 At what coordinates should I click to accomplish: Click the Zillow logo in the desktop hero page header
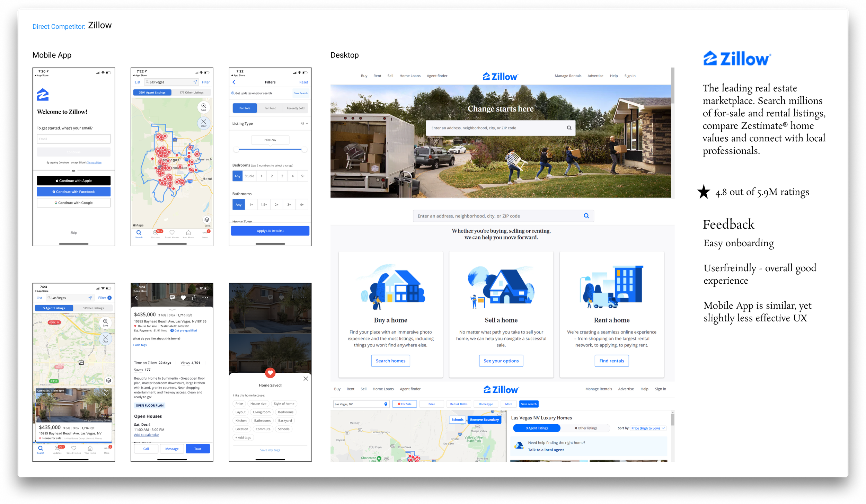500,76
